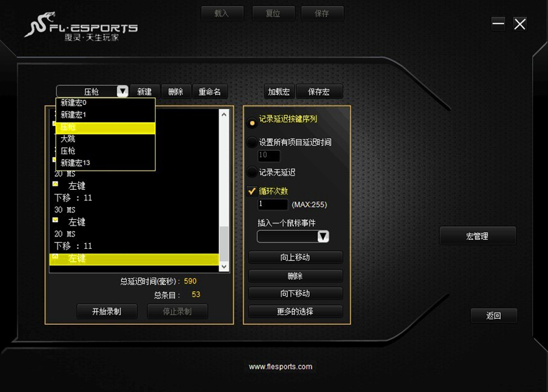Select the 30 MS row in the list
Image resolution: width=548 pixels, height=392 pixels.
point(134,210)
